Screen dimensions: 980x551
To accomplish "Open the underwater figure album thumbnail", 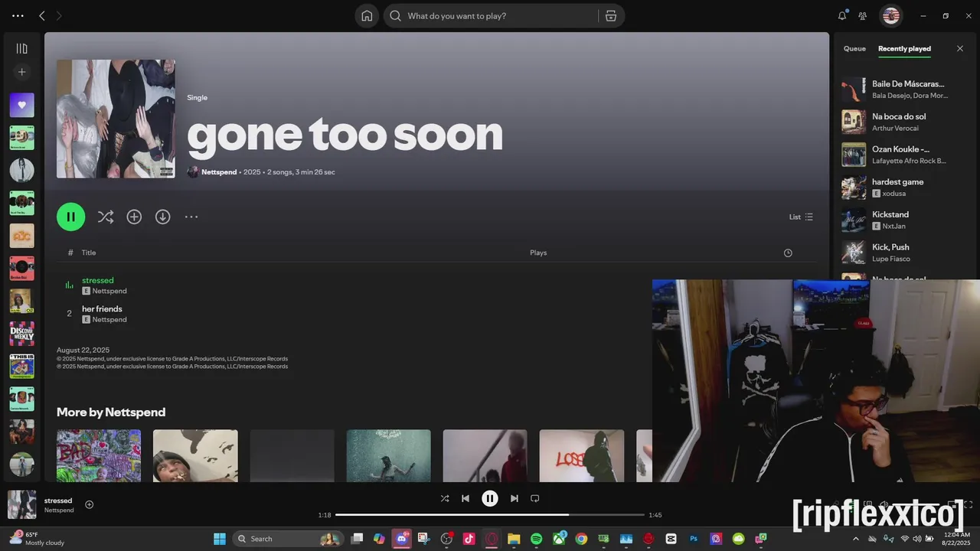I will (x=388, y=455).
